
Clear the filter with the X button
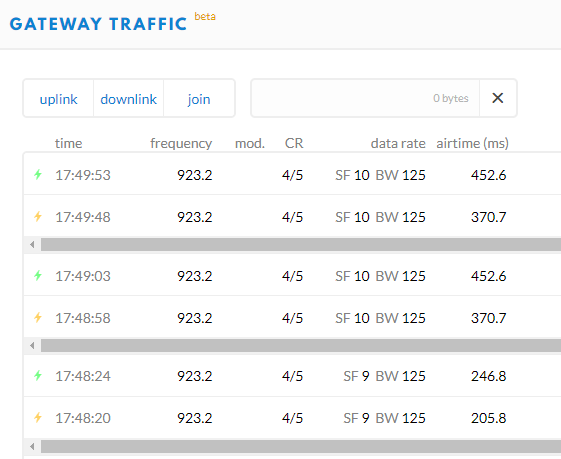click(498, 98)
